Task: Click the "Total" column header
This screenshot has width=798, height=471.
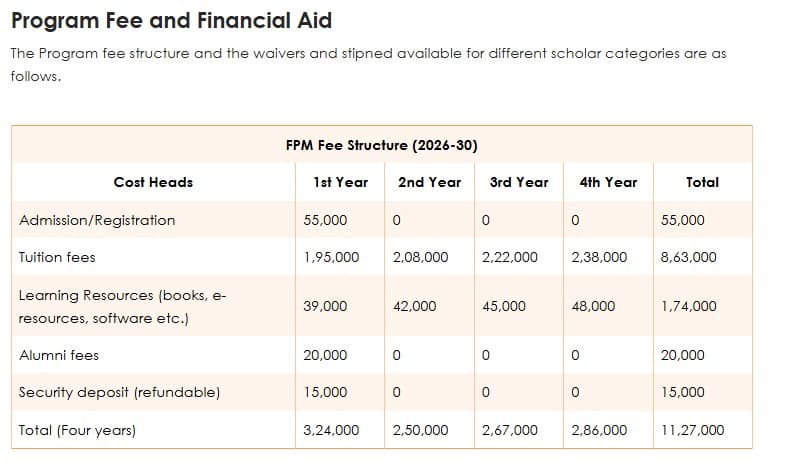Action: pyautogui.click(x=702, y=182)
